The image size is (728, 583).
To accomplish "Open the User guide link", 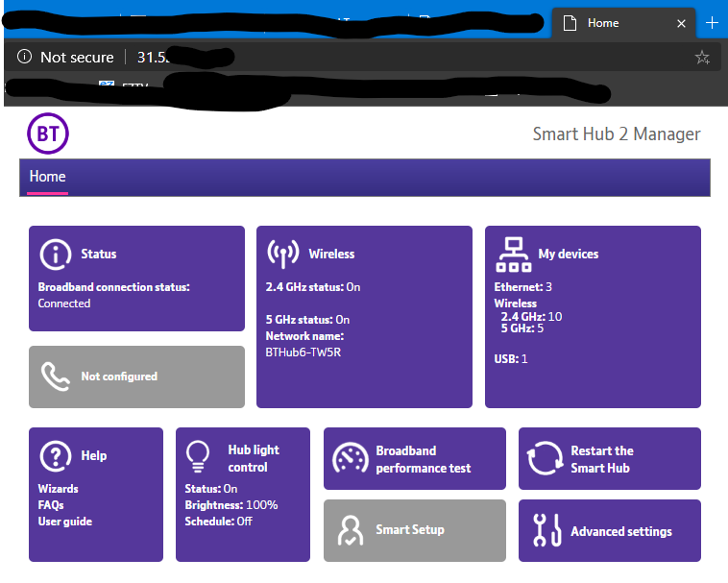I will (x=65, y=522).
